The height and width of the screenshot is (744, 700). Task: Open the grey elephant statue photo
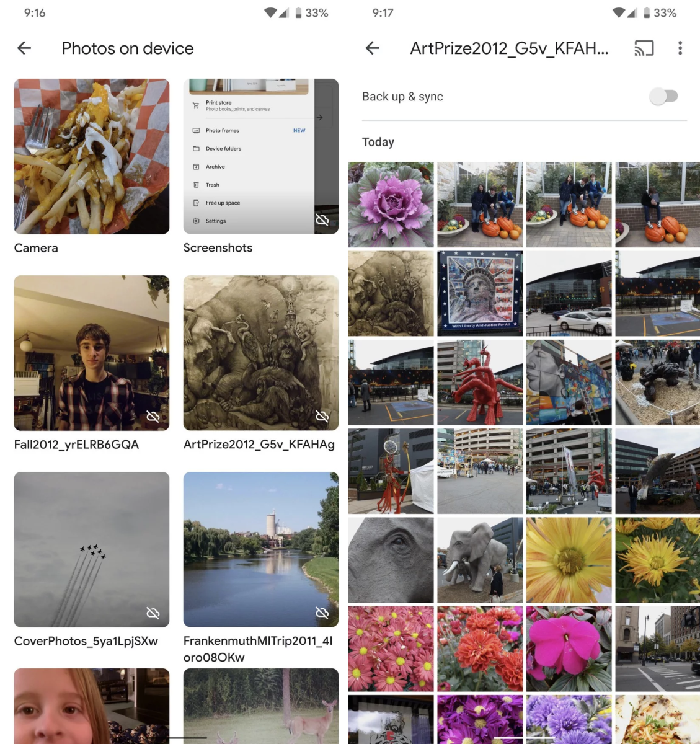[x=480, y=560]
